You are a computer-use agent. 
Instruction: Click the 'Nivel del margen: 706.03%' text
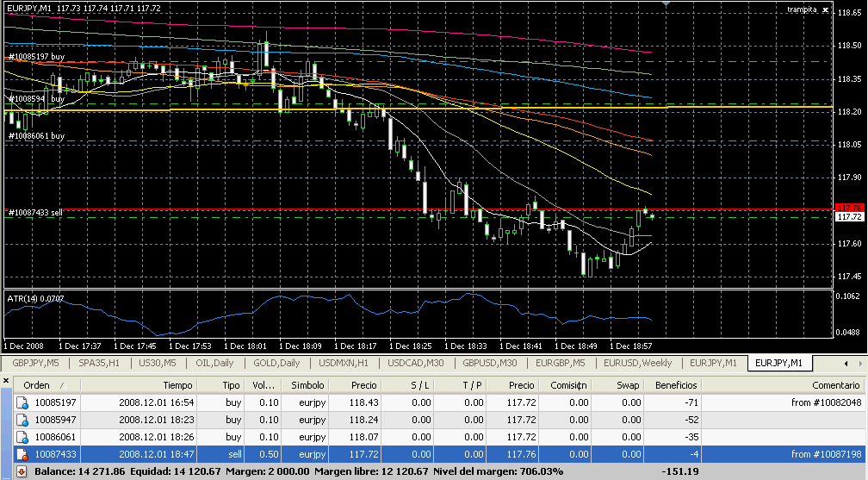pyautogui.click(x=499, y=471)
